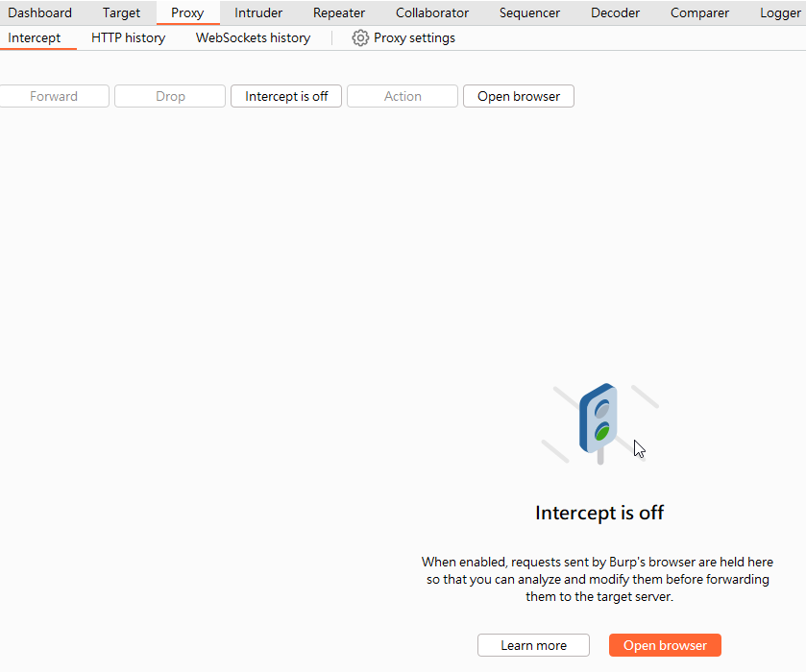Open the Collaborator tab
The height and width of the screenshot is (672, 806).
coord(431,12)
